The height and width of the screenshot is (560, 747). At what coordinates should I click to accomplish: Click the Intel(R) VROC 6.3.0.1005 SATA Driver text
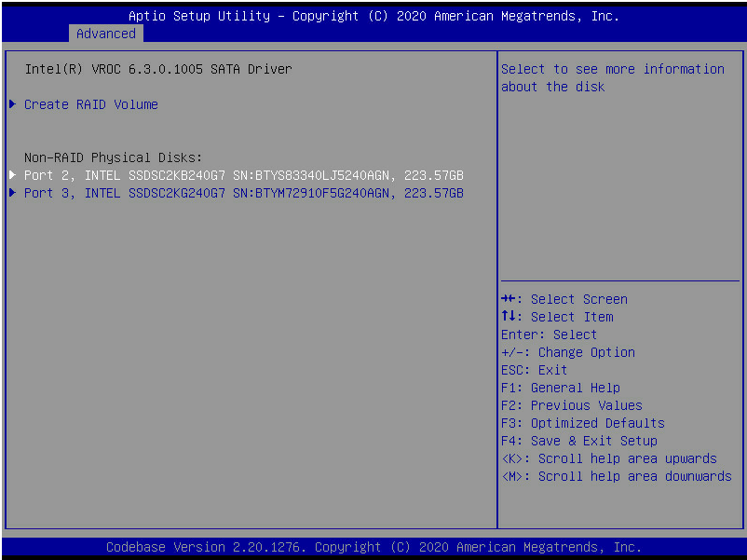click(x=158, y=69)
